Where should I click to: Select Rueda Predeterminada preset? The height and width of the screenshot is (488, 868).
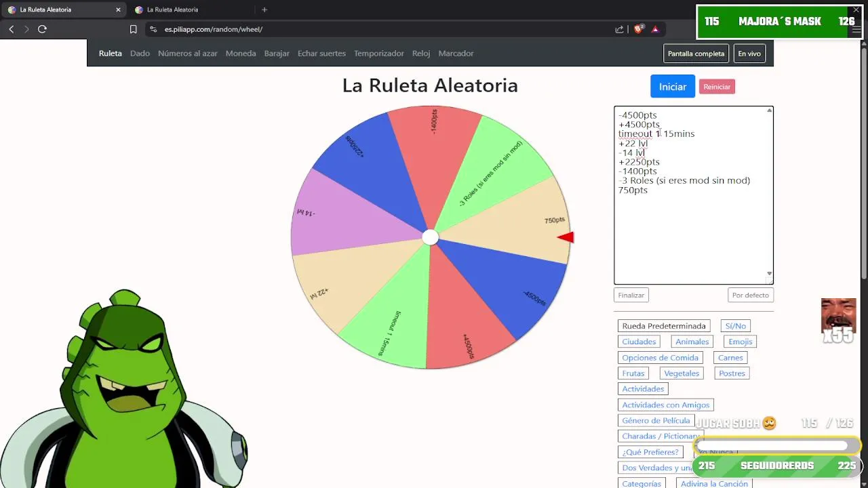(664, 326)
